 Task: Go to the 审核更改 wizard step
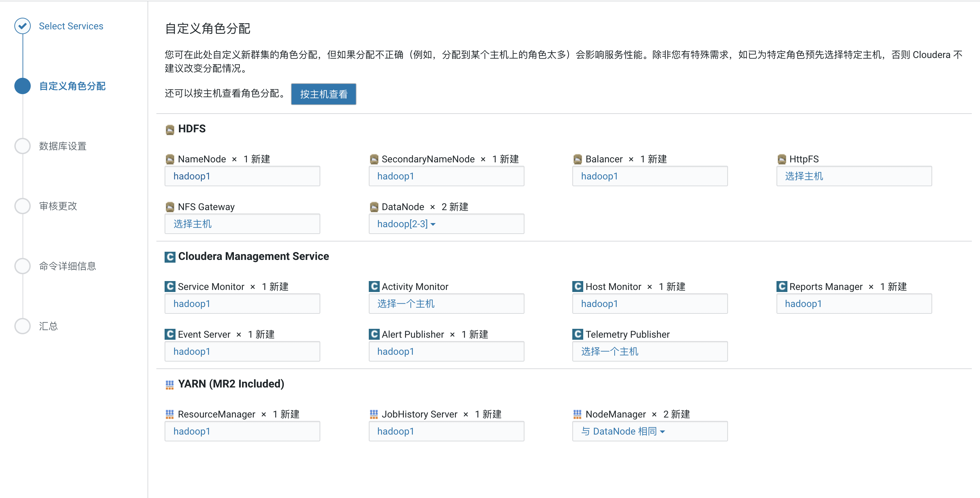click(x=58, y=206)
